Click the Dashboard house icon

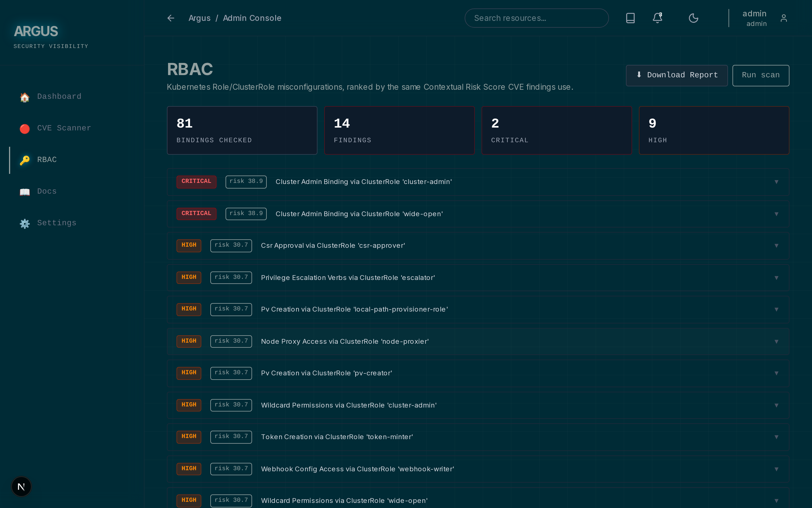[x=25, y=97]
